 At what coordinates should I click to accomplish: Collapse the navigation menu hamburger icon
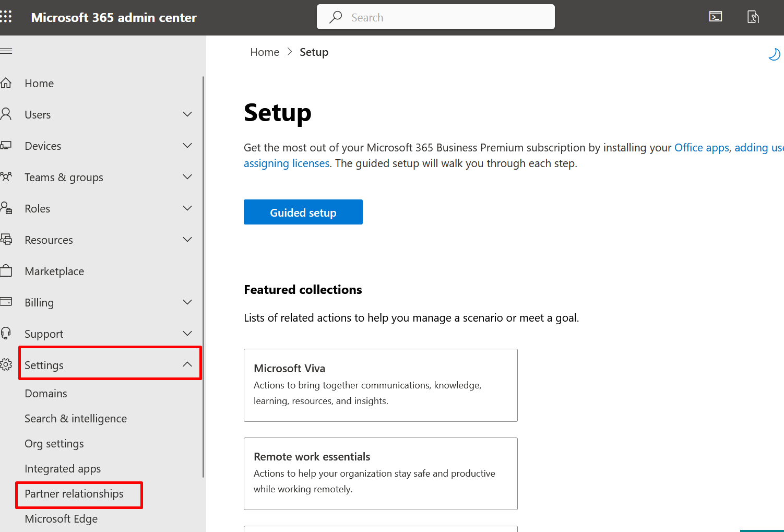(x=6, y=51)
